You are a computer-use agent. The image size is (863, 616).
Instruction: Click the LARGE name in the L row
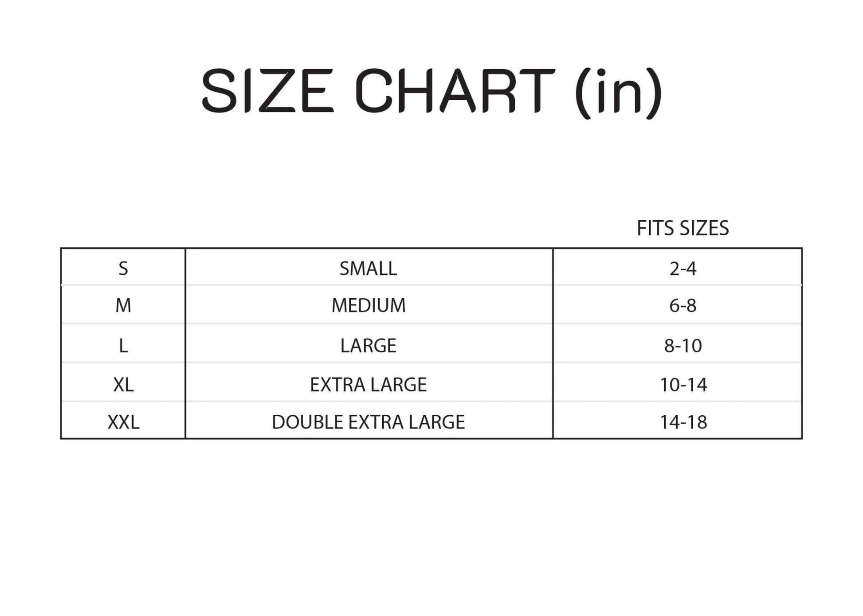point(368,346)
